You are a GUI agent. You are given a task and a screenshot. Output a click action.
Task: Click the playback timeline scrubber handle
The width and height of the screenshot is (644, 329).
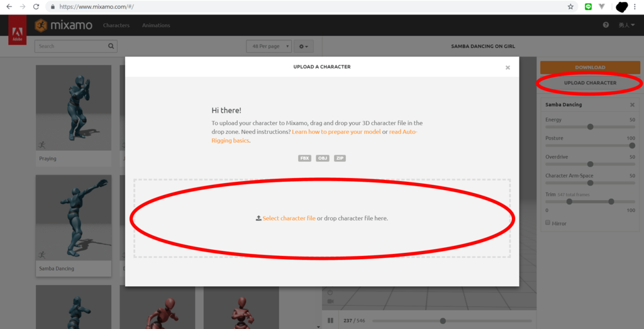pyautogui.click(x=442, y=321)
